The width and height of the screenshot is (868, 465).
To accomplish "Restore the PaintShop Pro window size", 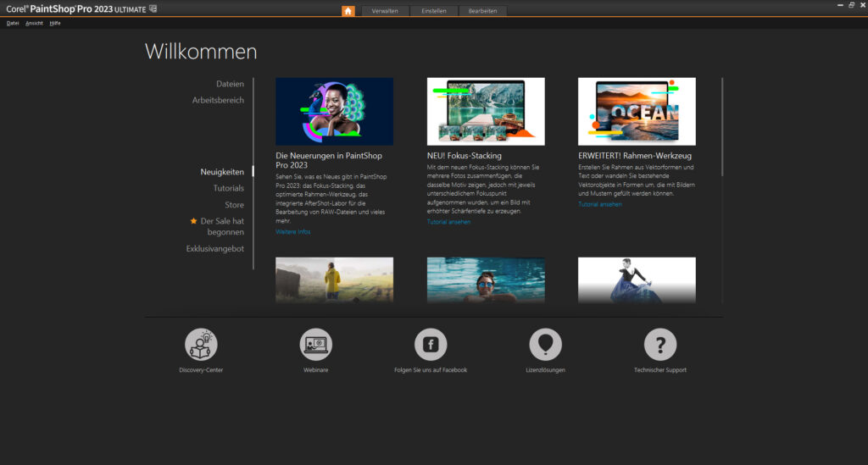I will pyautogui.click(x=851, y=5).
